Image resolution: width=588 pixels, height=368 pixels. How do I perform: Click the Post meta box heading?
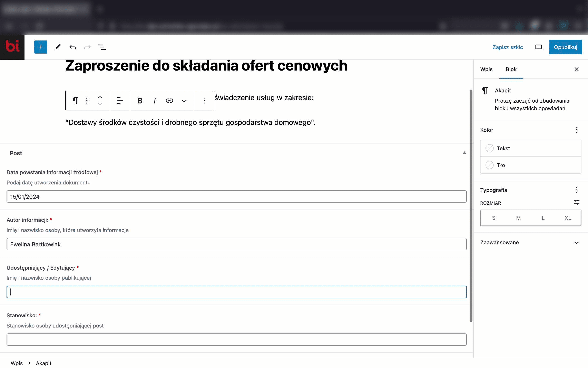pyautogui.click(x=16, y=153)
